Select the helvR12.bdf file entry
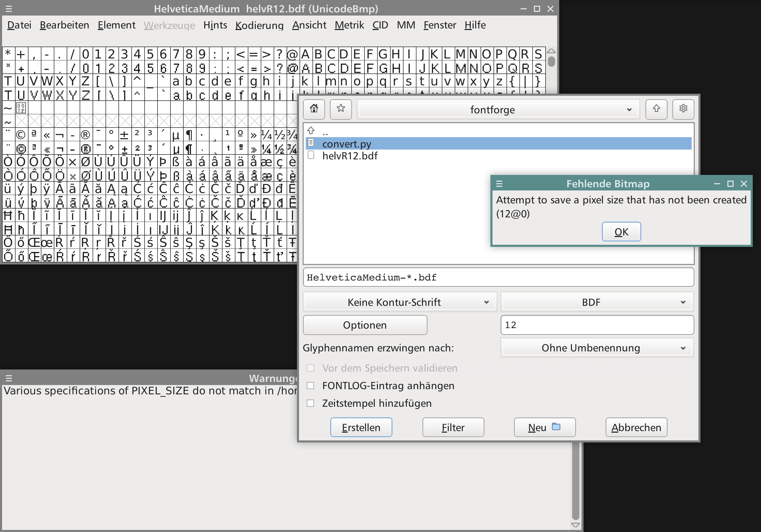761x532 pixels. [x=350, y=156]
